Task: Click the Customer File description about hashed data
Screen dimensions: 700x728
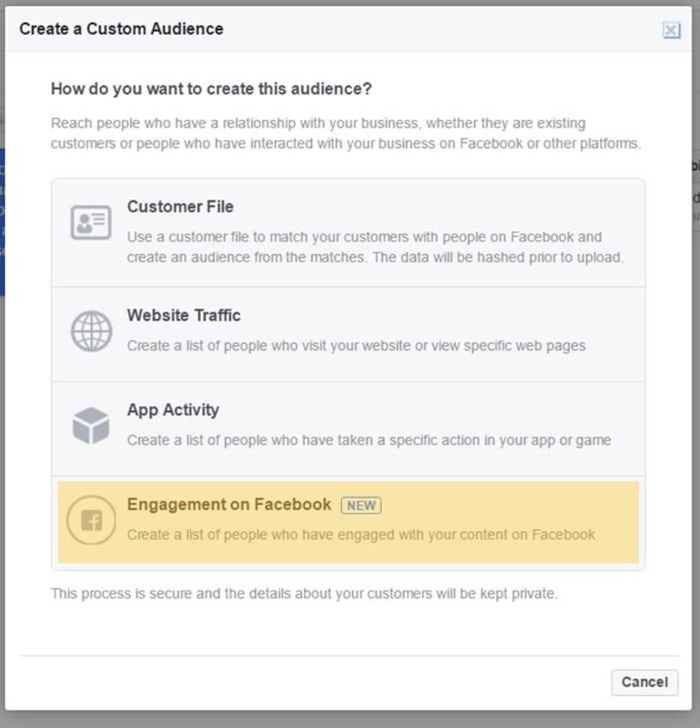Action: [375, 247]
